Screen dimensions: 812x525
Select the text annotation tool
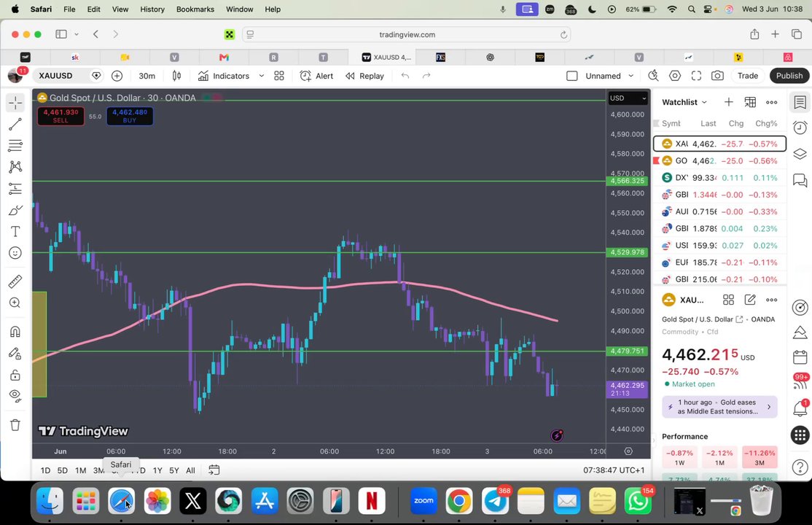pos(15,232)
